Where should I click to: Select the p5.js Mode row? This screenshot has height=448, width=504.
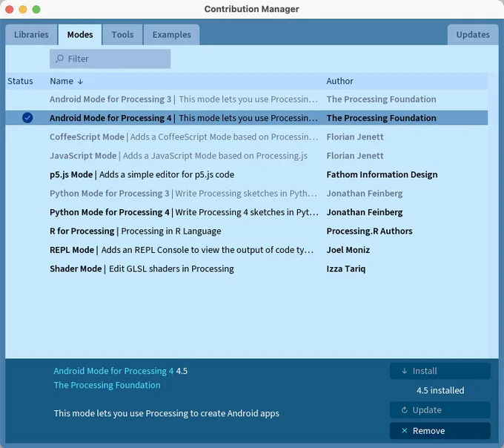click(247, 174)
